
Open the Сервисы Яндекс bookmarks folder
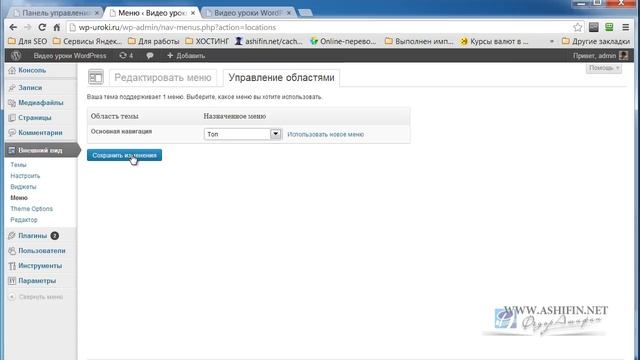[x=87, y=41]
